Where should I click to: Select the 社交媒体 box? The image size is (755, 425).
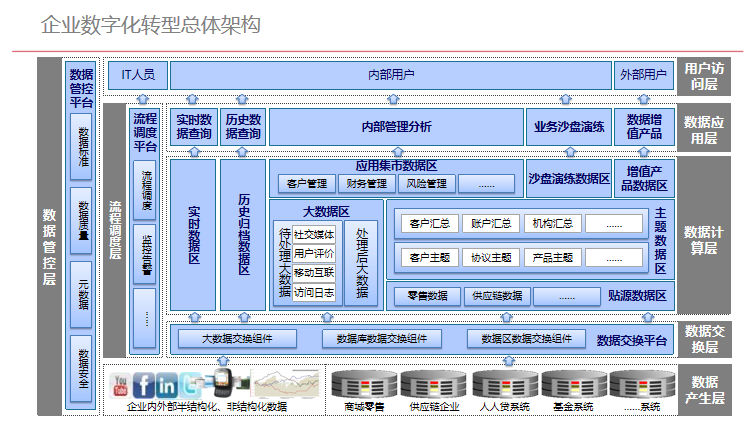click(313, 235)
